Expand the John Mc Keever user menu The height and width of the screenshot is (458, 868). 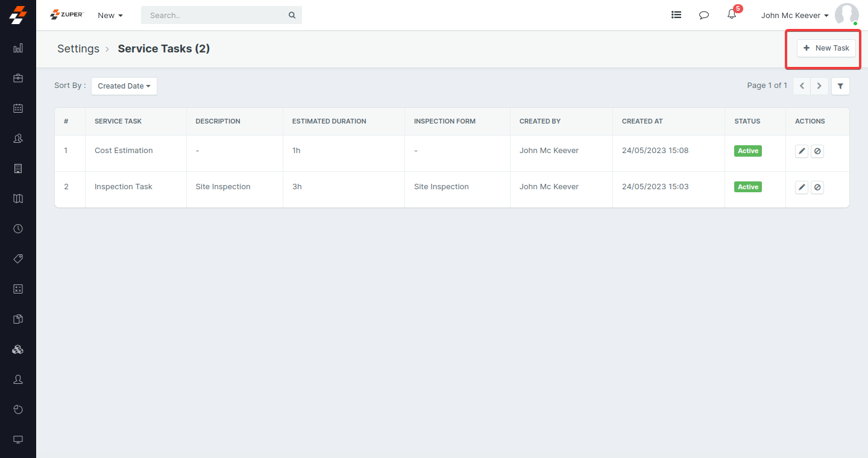pos(794,16)
